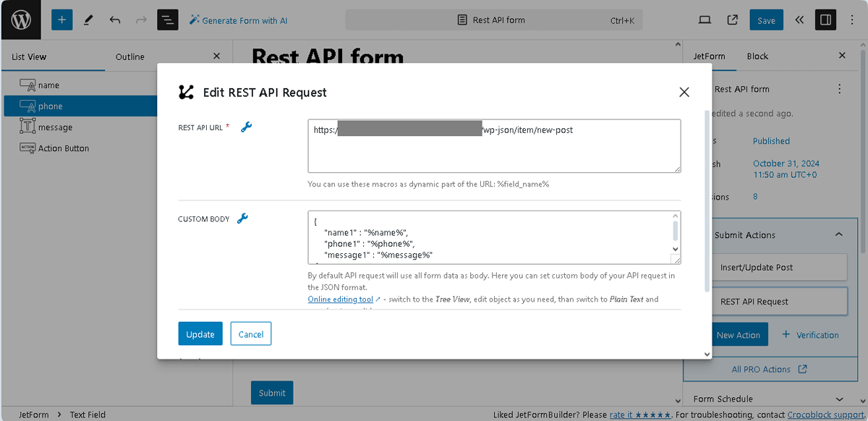This screenshot has height=421, width=868.
Task: Close the settings sidebar
Action: click(842, 56)
